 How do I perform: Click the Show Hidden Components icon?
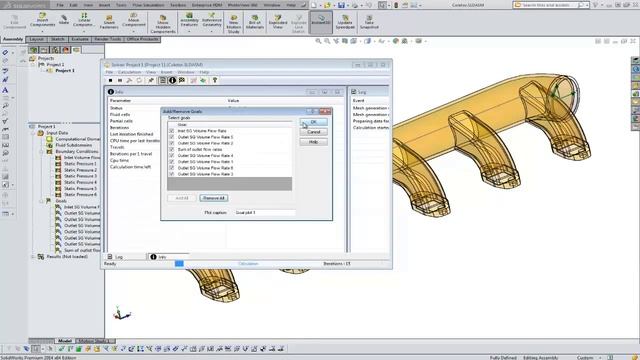pyautogui.click(x=163, y=24)
